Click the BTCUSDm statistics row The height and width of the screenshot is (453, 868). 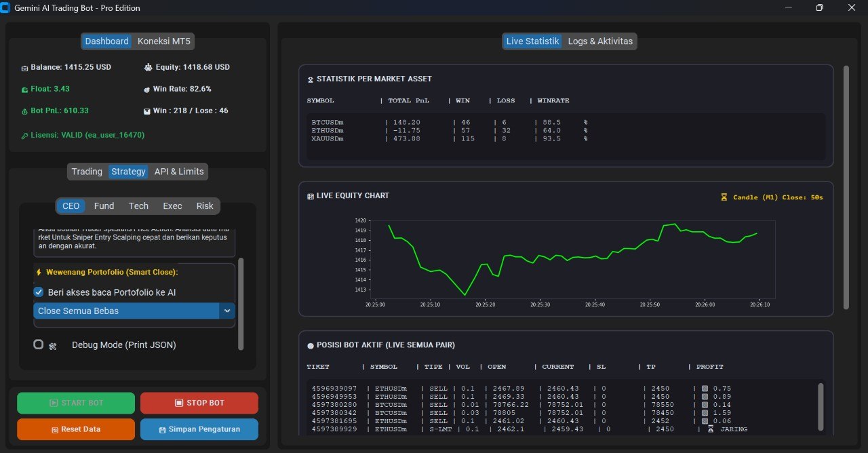[x=450, y=123]
